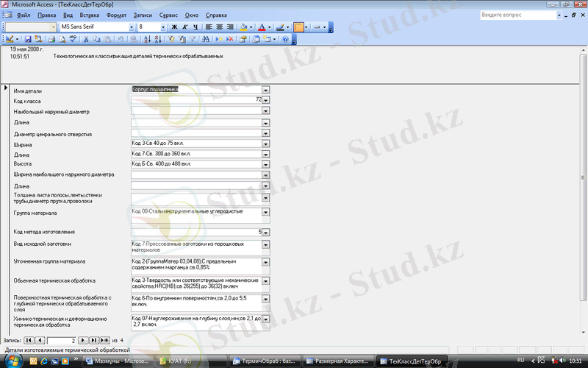Open filter by form icon
This screenshot has height=368, width=588.
[x=182, y=39]
